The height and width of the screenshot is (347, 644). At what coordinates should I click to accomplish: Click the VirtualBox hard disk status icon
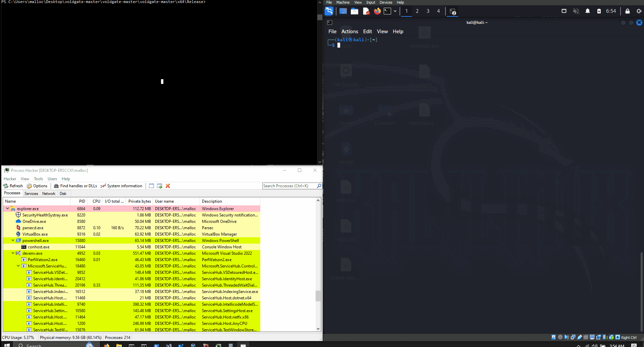[x=554, y=337]
